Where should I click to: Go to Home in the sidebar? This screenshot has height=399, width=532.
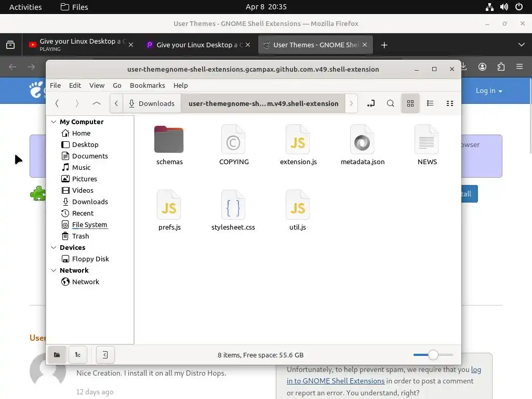81,134
